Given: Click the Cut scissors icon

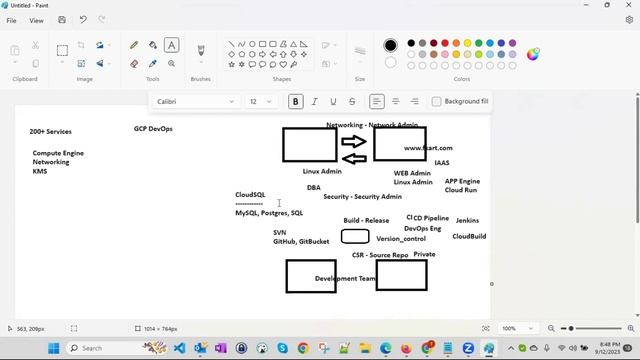Looking at the screenshot, I should [x=36, y=45].
